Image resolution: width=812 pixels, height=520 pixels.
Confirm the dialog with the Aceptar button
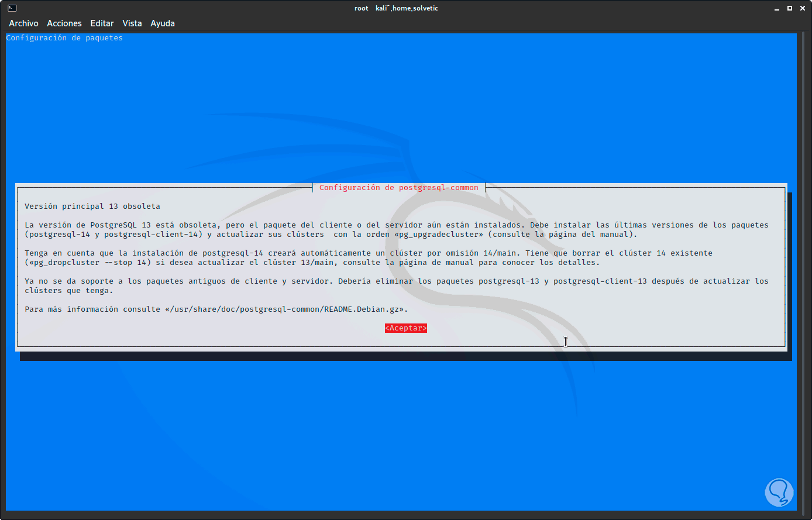click(x=406, y=328)
